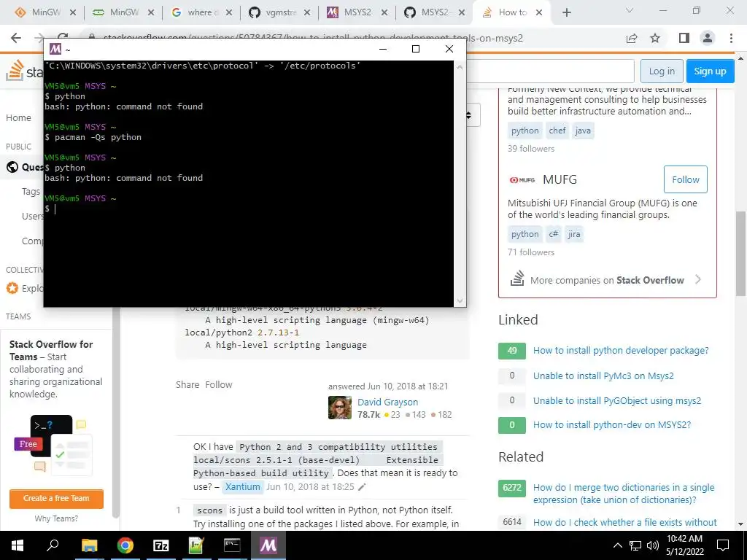The width and height of the screenshot is (747, 560).
Task: Open the Chrome profile menu
Action: click(708, 38)
